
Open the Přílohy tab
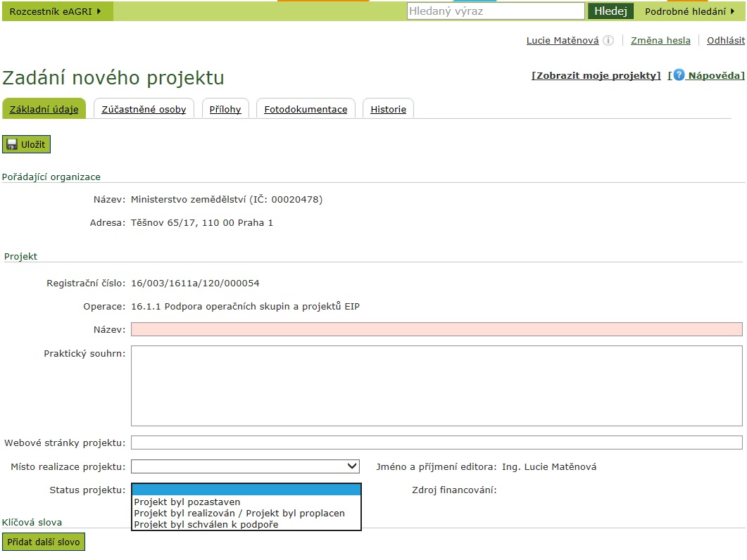coord(225,109)
